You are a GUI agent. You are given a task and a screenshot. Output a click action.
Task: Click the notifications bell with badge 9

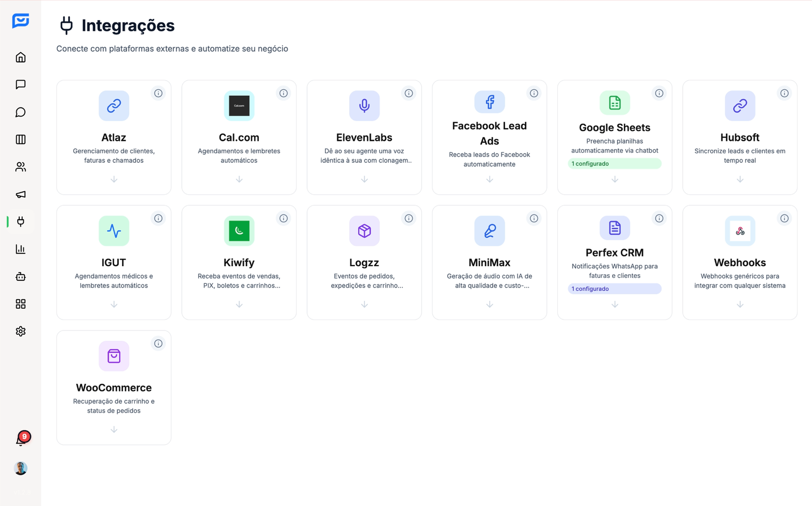point(21,440)
